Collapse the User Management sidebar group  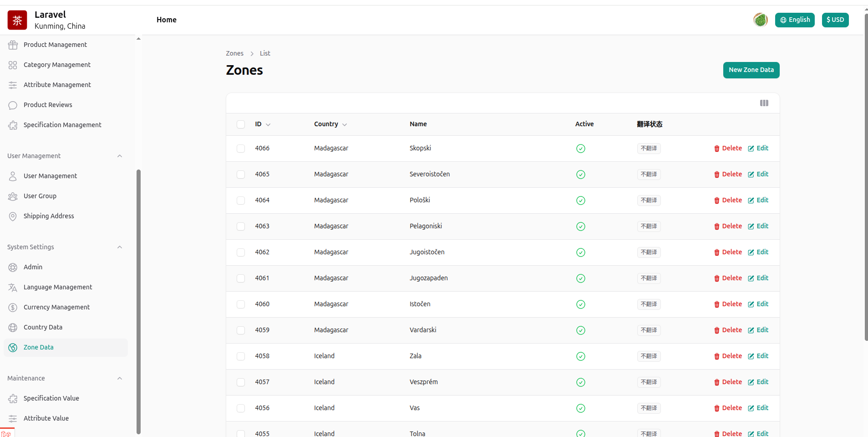click(120, 156)
